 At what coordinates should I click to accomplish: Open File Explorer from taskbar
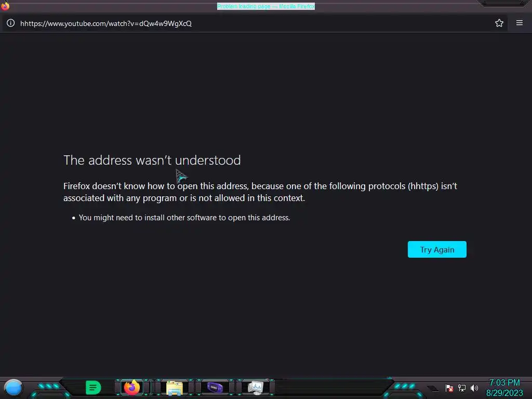click(175, 388)
